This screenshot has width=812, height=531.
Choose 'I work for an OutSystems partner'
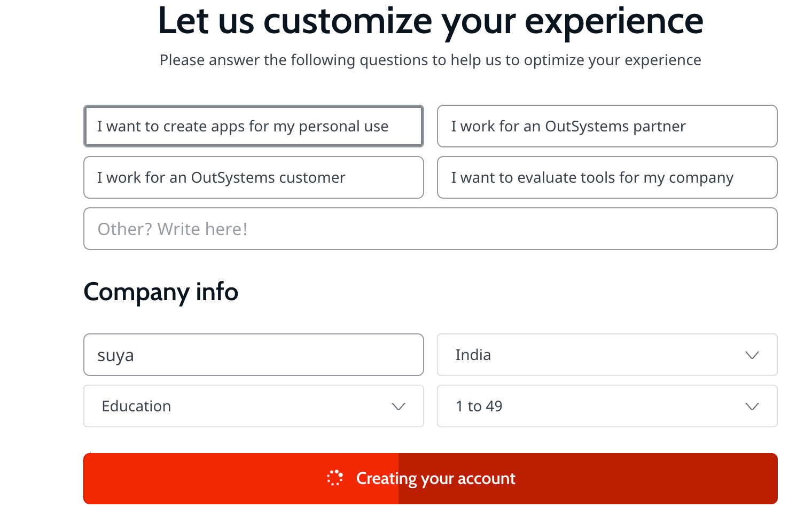pyautogui.click(x=607, y=127)
